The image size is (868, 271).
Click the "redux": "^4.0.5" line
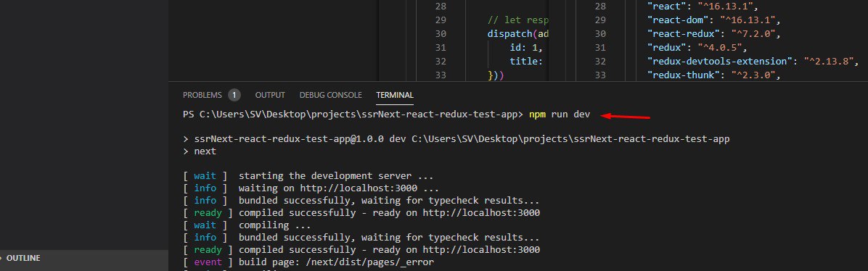coord(697,48)
